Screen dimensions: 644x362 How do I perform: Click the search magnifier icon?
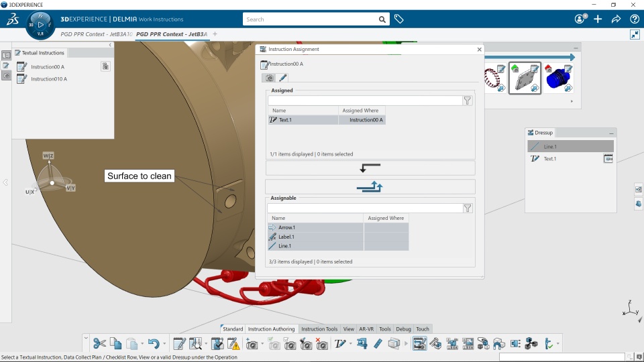click(x=382, y=19)
